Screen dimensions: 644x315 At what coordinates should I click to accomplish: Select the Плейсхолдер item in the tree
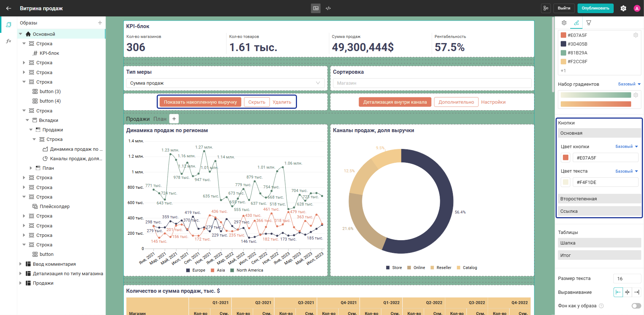click(54, 206)
